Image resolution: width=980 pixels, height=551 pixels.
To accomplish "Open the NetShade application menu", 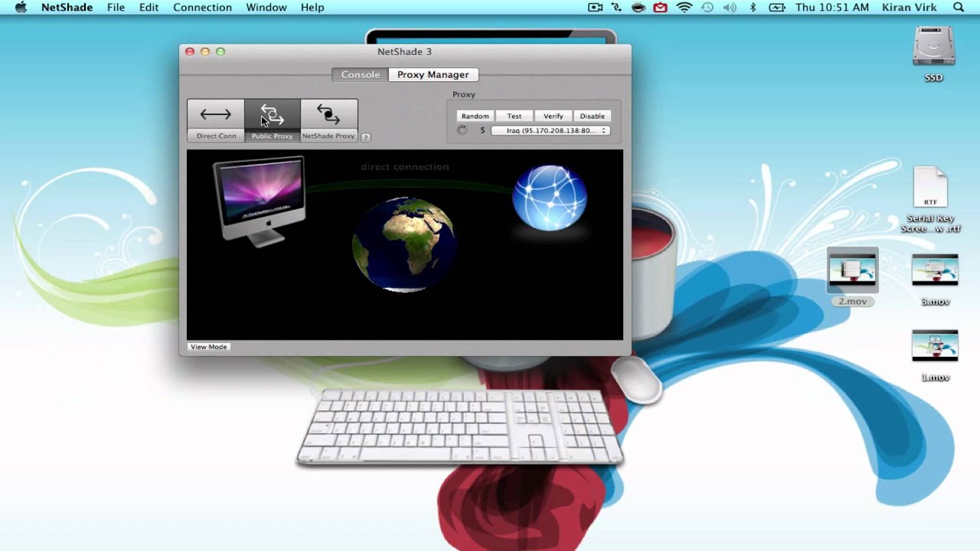I will pos(67,8).
